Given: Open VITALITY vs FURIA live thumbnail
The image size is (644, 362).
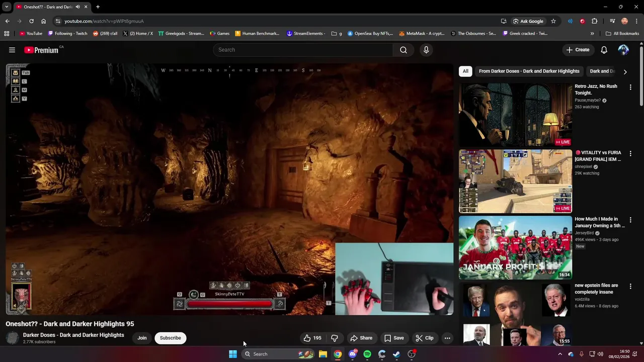Looking at the screenshot, I should point(515,181).
